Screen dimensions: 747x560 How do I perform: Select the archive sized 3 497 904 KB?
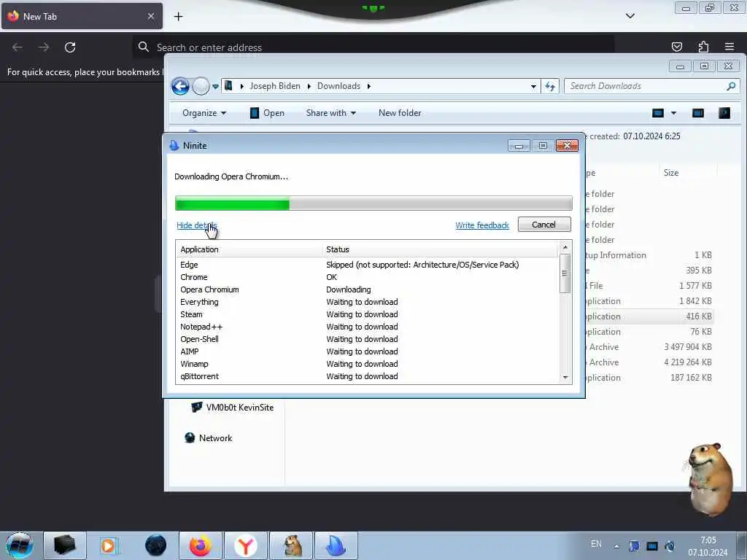[649, 346]
